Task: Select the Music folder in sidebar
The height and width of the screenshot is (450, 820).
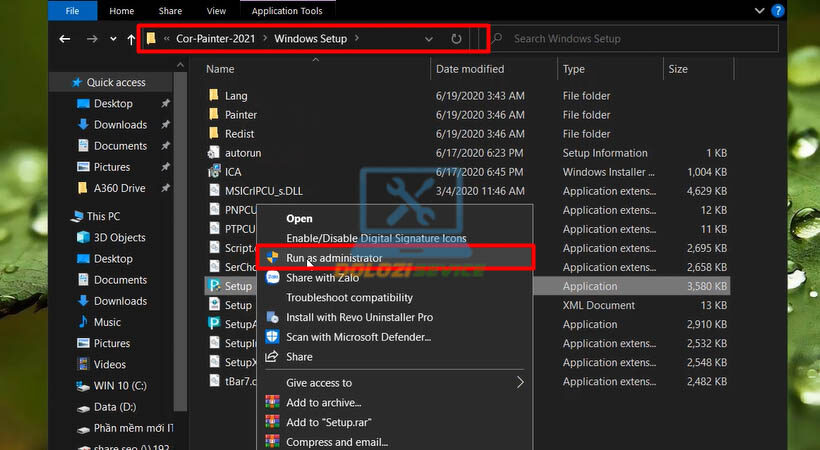Action: 107,322
